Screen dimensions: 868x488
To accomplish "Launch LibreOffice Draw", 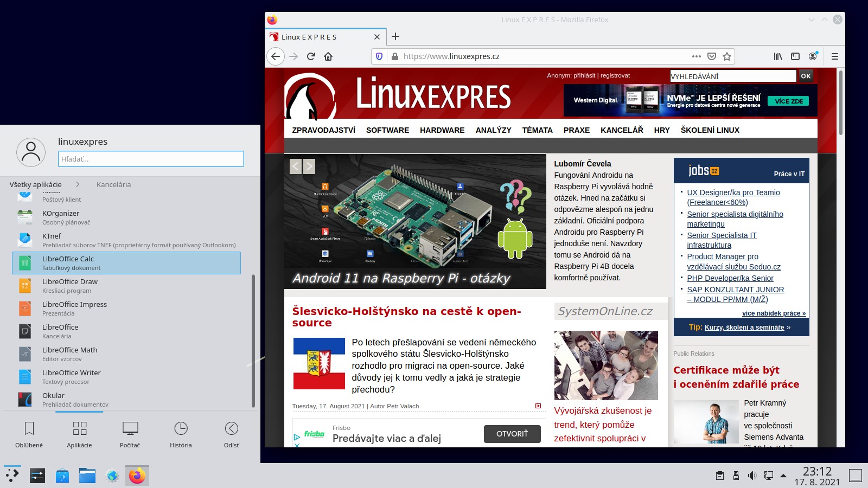I will tap(126, 286).
